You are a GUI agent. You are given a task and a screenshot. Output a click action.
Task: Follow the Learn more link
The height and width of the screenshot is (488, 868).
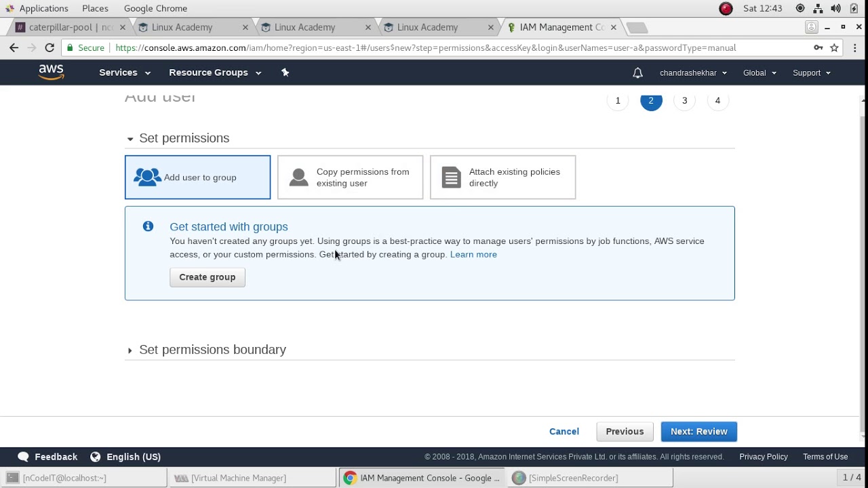tap(473, 254)
